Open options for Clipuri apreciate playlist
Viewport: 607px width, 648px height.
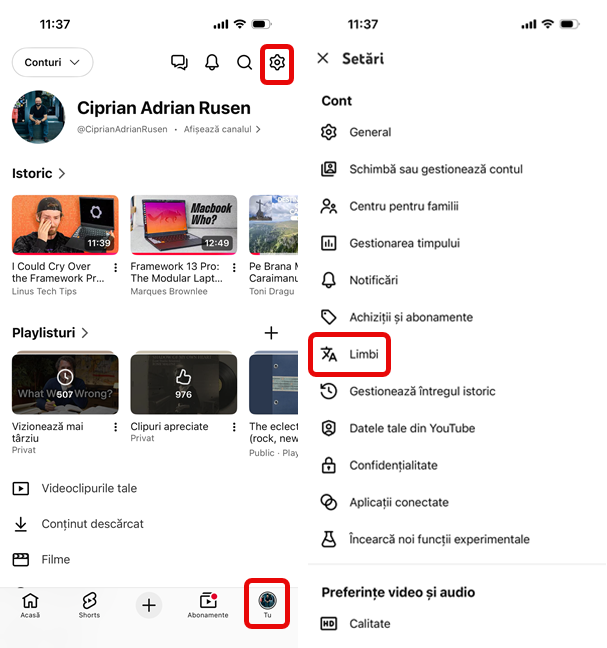pos(234,427)
